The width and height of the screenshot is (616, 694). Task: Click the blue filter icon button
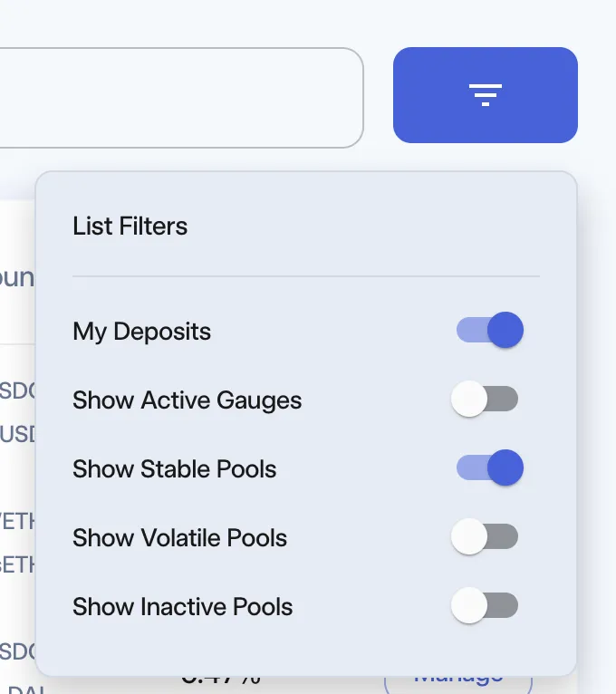click(485, 95)
